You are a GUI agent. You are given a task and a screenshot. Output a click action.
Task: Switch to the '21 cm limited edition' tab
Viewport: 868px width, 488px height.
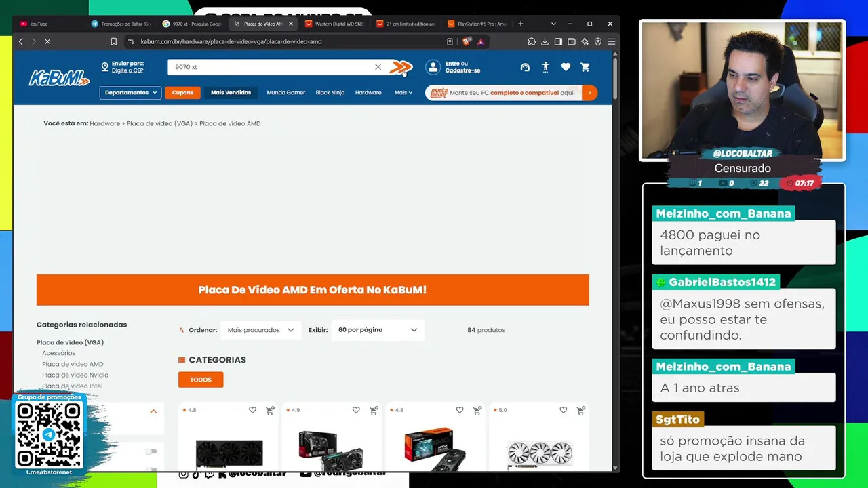406,24
